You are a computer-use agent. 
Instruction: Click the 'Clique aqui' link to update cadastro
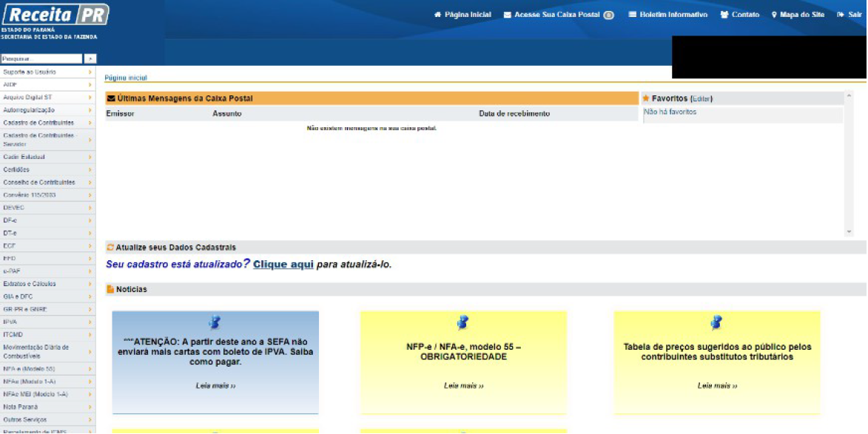283,265
